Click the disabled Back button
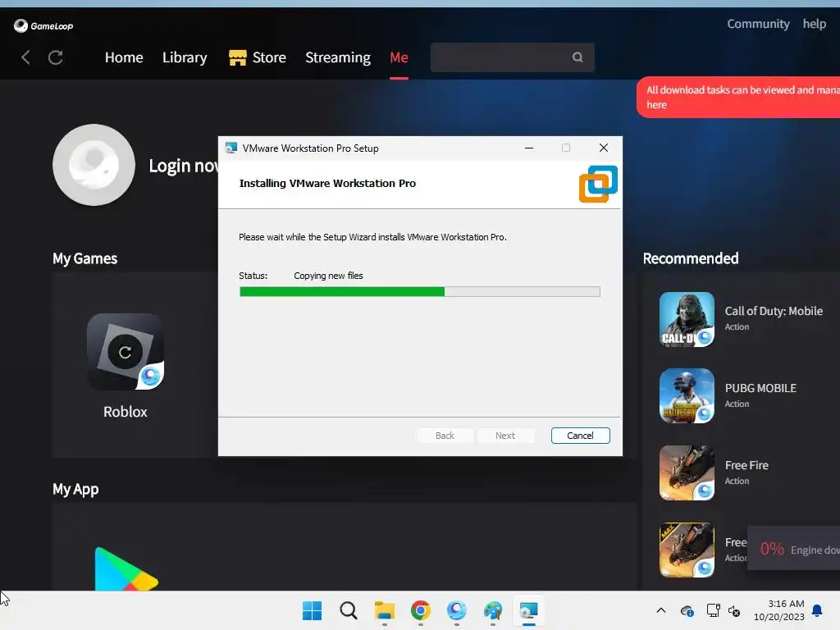The height and width of the screenshot is (630, 840). [x=445, y=436]
